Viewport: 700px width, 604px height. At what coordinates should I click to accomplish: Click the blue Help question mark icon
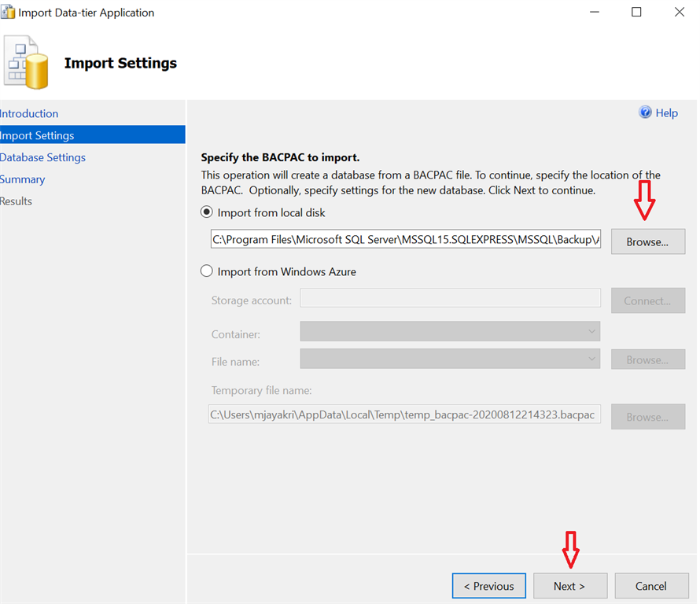pos(646,112)
